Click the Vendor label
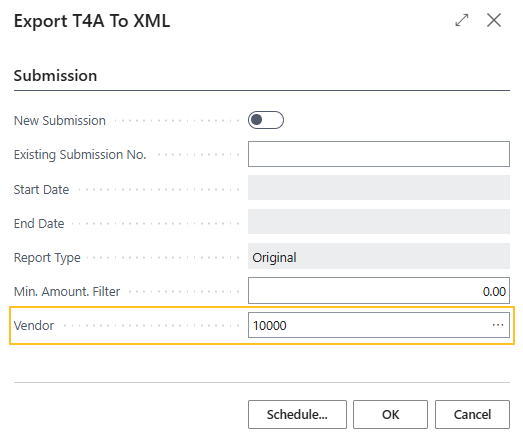 coord(34,326)
